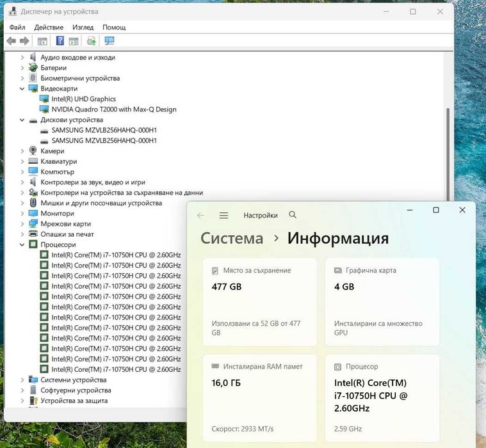
Task: Collapse the Процесори node
Action: pyautogui.click(x=22, y=244)
